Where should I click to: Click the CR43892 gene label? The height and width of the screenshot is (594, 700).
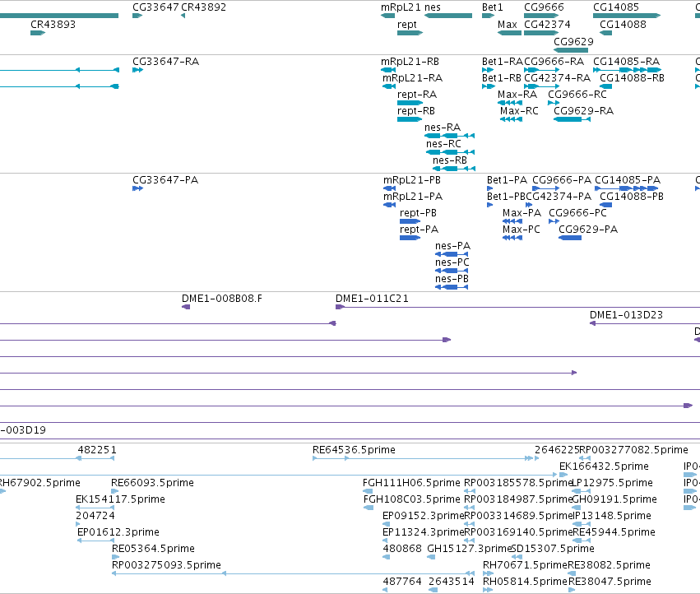click(203, 7)
